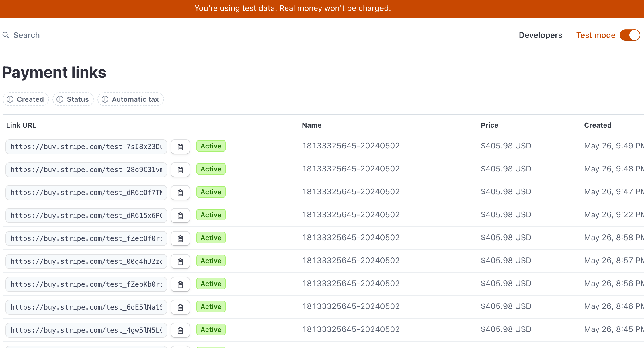Click the Price column header
This screenshot has height=348, width=644.
coord(489,125)
